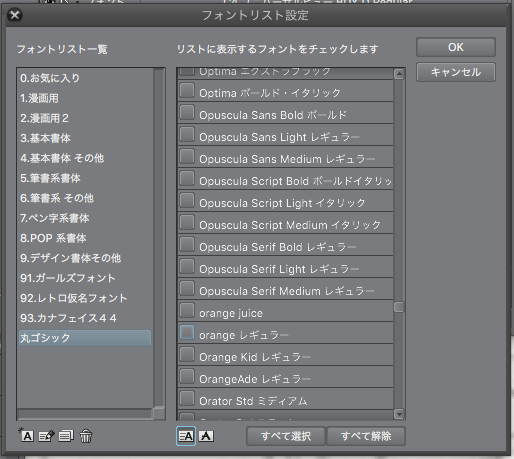The height and width of the screenshot is (459, 514).
Task: Confirm with the OK button
Action: (456, 47)
